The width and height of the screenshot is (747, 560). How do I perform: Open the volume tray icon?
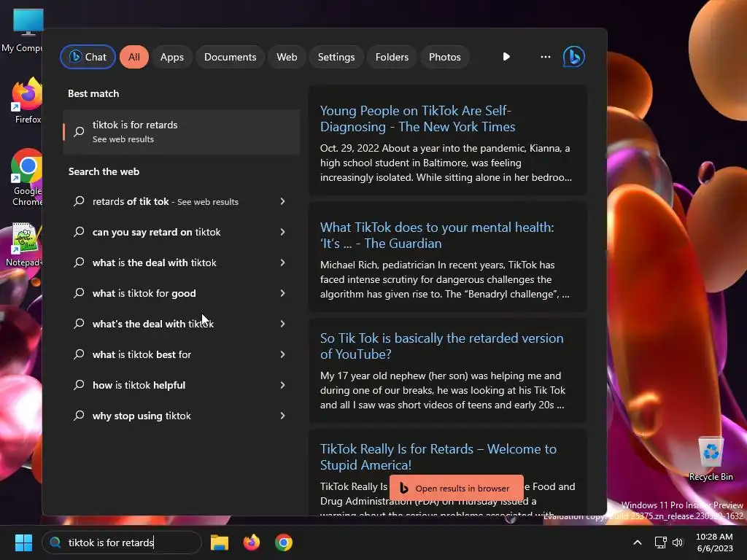(x=678, y=542)
